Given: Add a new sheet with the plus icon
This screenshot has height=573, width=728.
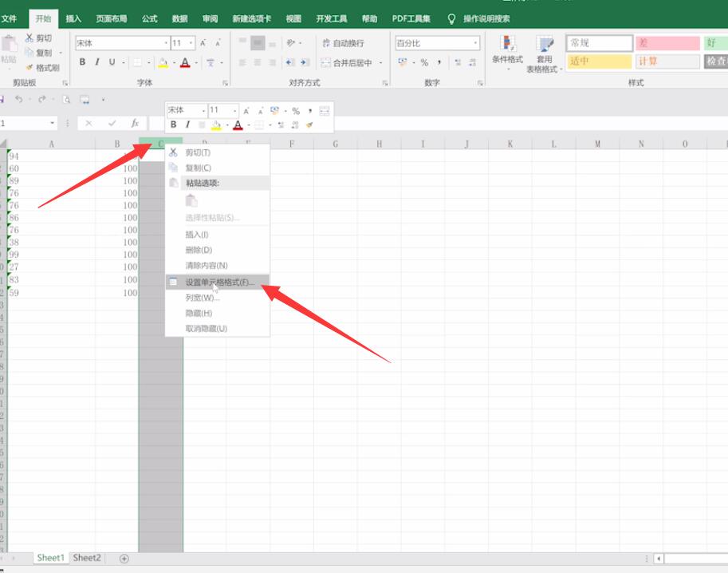Looking at the screenshot, I should [124, 558].
